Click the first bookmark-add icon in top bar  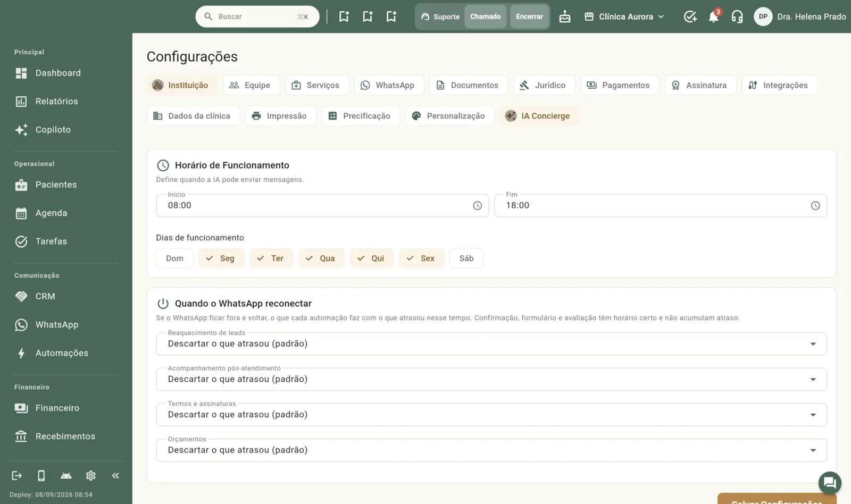344,16
